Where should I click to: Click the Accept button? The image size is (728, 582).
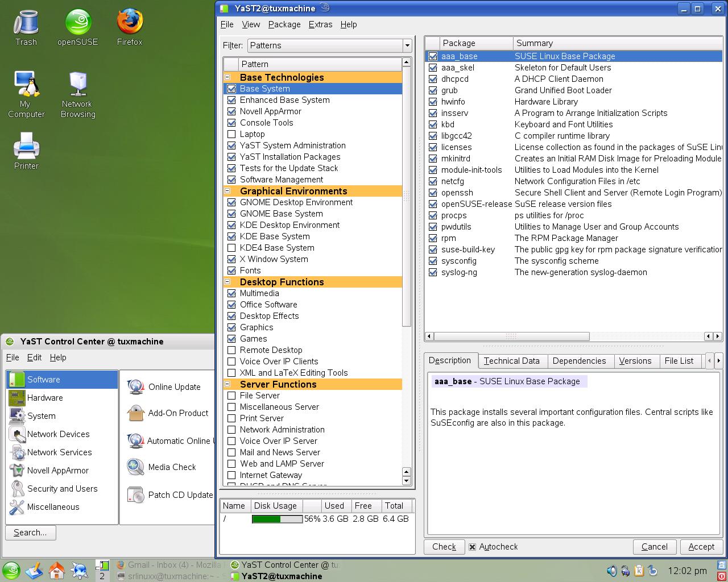[x=701, y=547]
